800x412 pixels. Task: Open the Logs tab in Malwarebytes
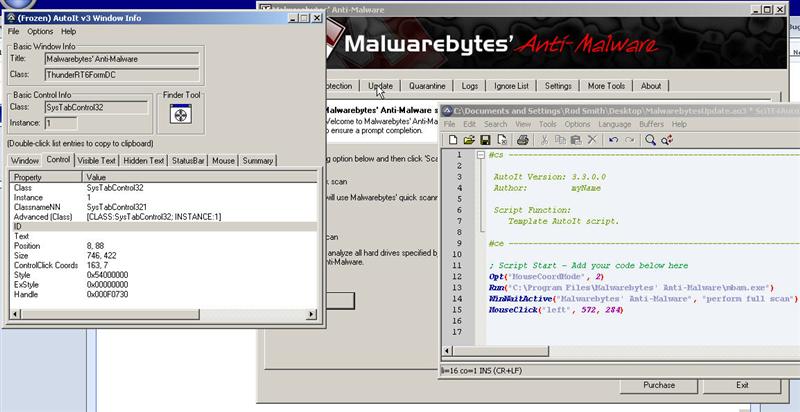[x=470, y=86]
